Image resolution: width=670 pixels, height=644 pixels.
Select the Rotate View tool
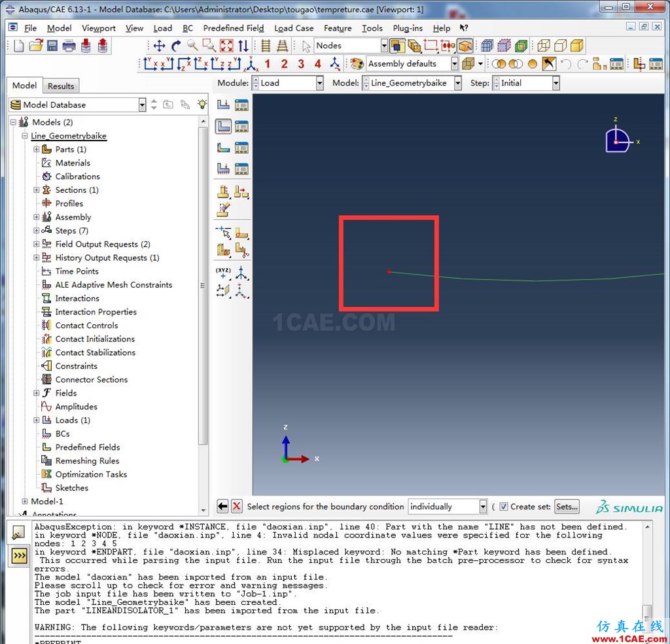tap(175, 45)
